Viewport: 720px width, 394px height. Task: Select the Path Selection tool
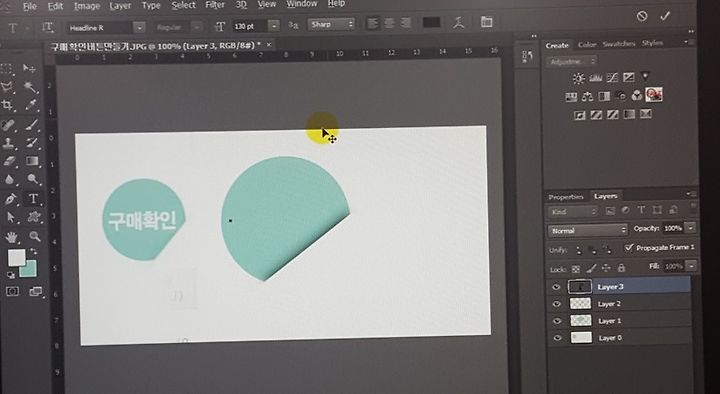[x=11, y=217]
